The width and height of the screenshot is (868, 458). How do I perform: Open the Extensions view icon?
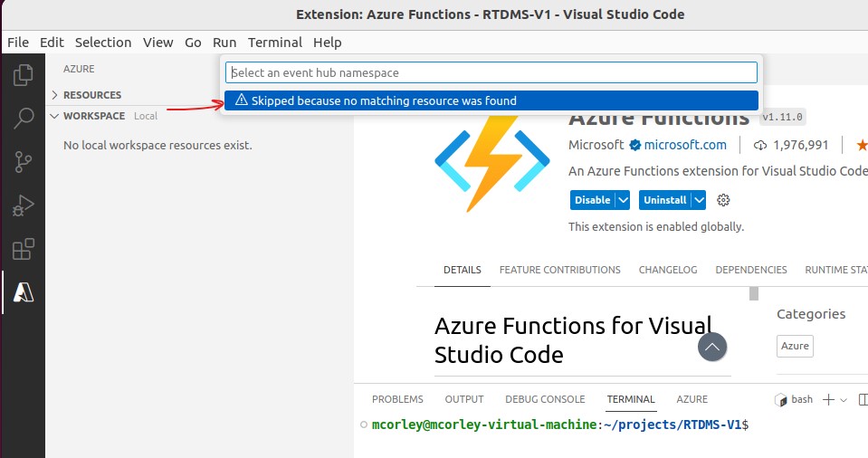pos(23,249)
